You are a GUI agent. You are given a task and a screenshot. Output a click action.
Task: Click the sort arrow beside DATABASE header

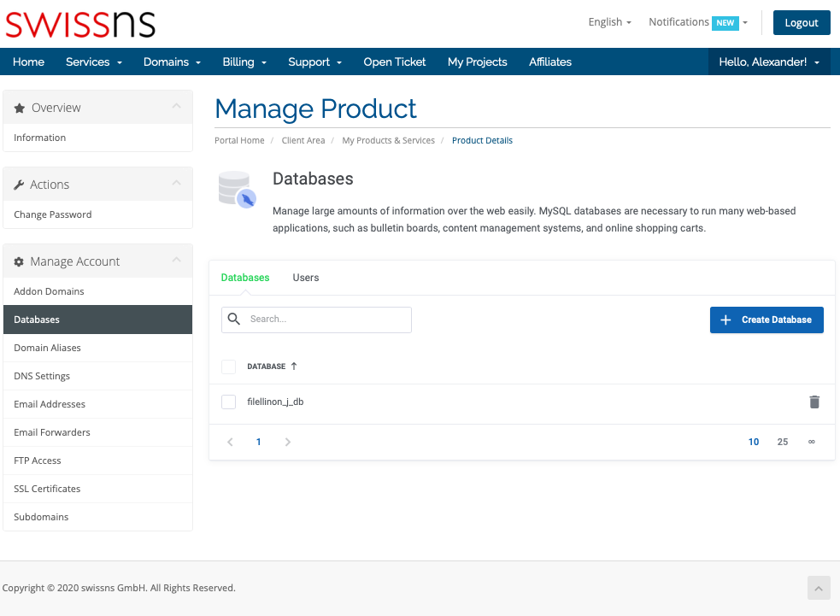(294, 367)
